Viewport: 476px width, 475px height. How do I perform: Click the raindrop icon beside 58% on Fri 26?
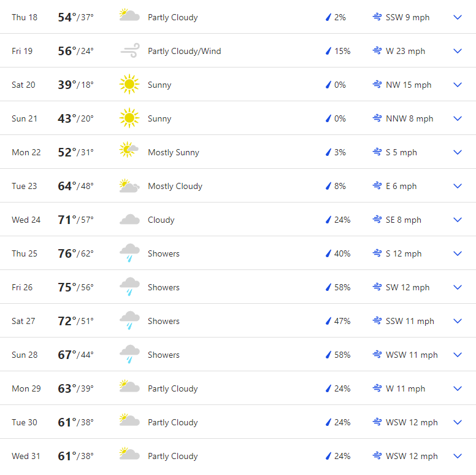pos(328,287)
